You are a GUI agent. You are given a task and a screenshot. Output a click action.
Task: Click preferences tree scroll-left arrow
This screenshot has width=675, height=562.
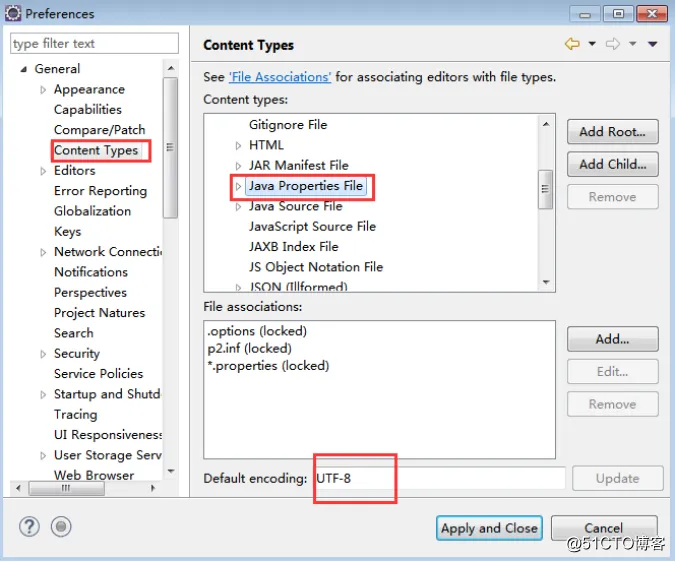18,489
